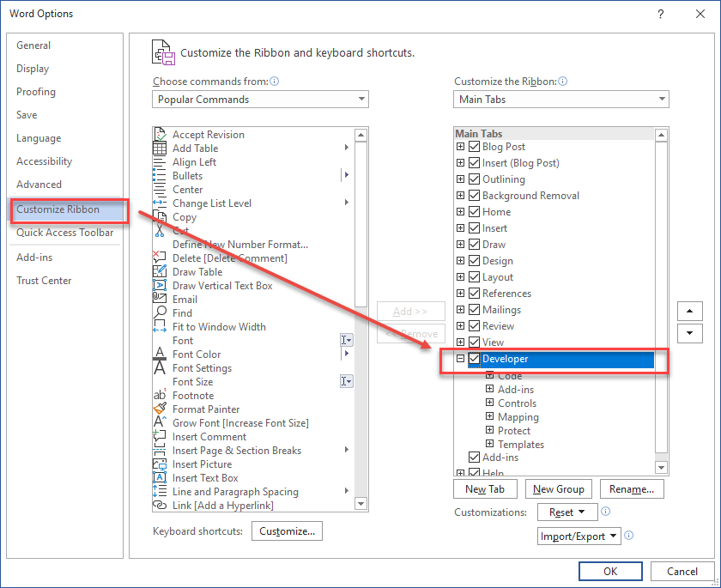This screenshot has width=721, height=588.
Task: Select the Advanced options category
Action: click(39, 185)
